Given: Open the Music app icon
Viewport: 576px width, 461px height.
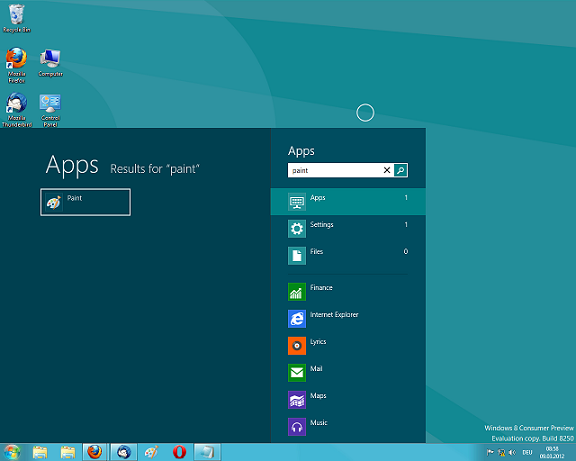Looking at the screenshot, I should pyautogui.click(x=297, y=427).
